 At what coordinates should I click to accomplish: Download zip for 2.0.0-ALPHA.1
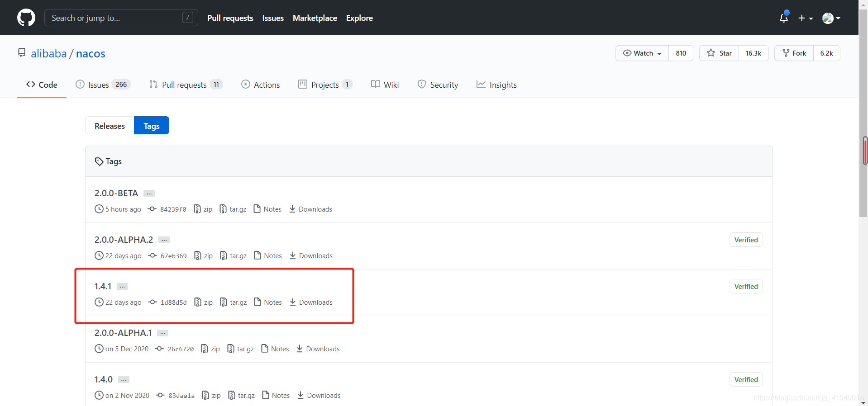(x=211, y=349)
